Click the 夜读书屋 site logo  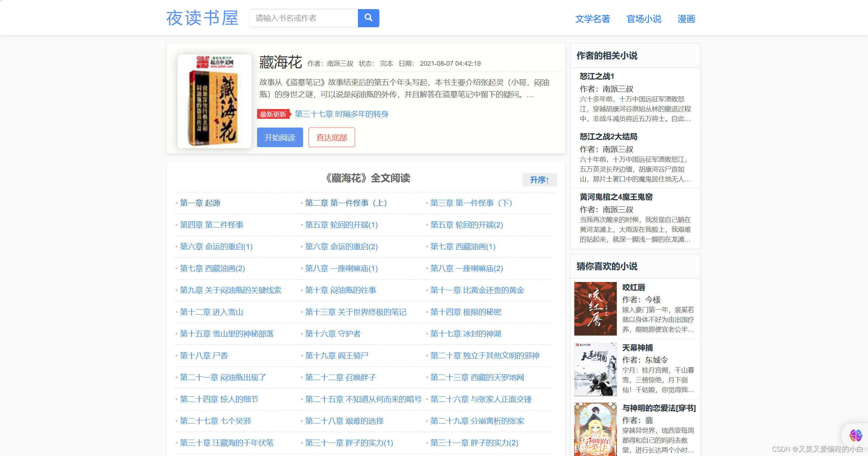202,18
